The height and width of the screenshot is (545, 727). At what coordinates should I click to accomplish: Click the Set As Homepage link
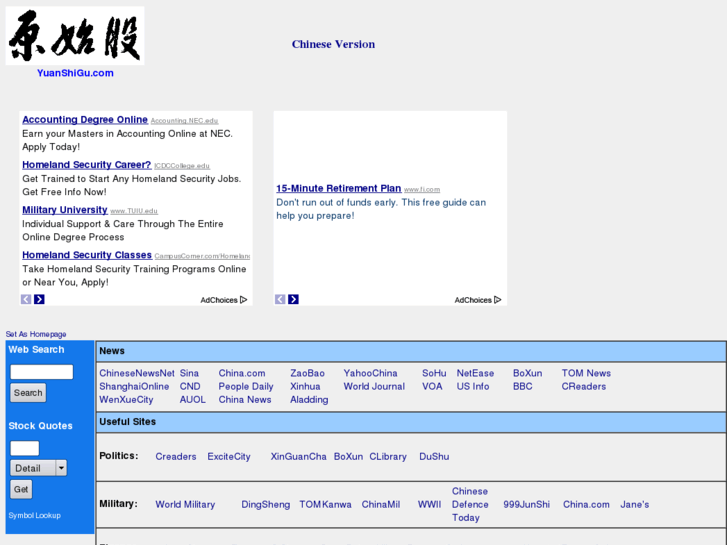[x=36, y=334]
